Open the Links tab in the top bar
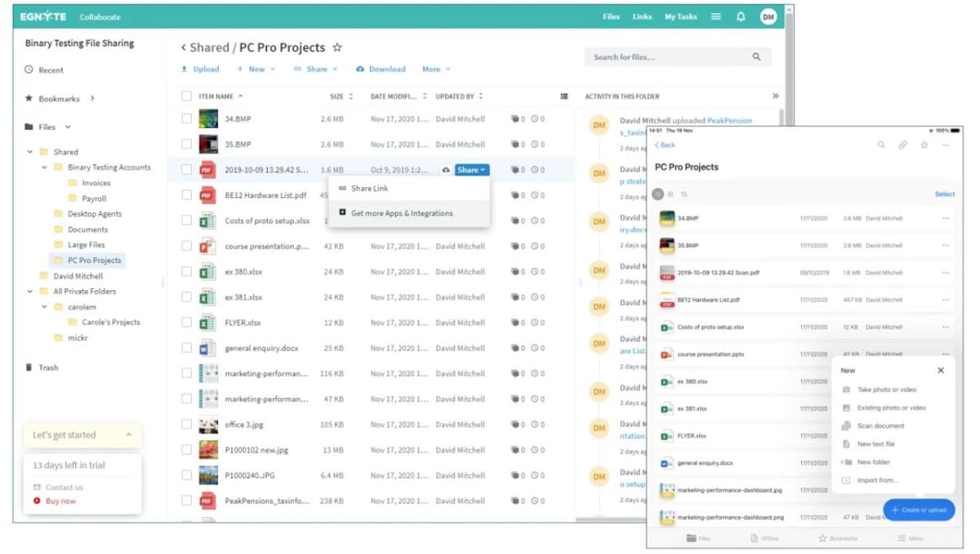 pyautogui.click(x=642, y=16)
